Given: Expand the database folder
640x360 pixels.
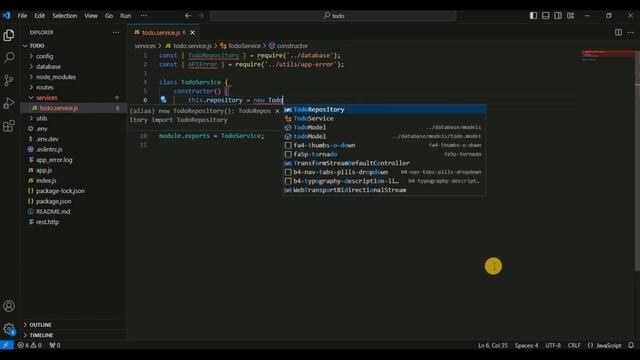Looking at the screenshot, I should point(73,67).
